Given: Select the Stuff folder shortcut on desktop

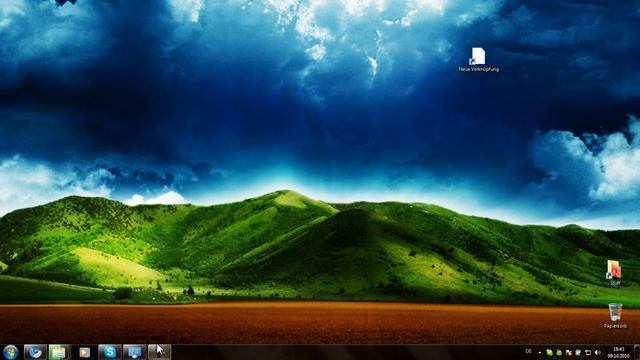Looking at the screenshot, I should coord(614,273).
